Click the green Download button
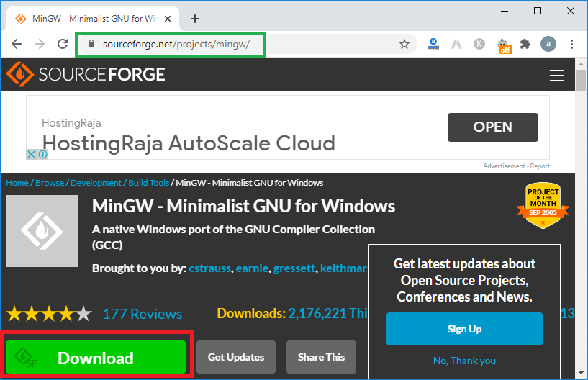 pyautogui.click(x=96, y=357)
